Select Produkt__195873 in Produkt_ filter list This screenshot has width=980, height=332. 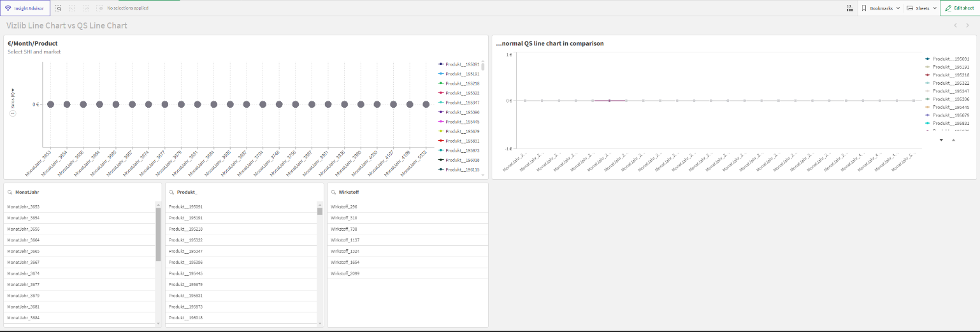click(241, 307)
